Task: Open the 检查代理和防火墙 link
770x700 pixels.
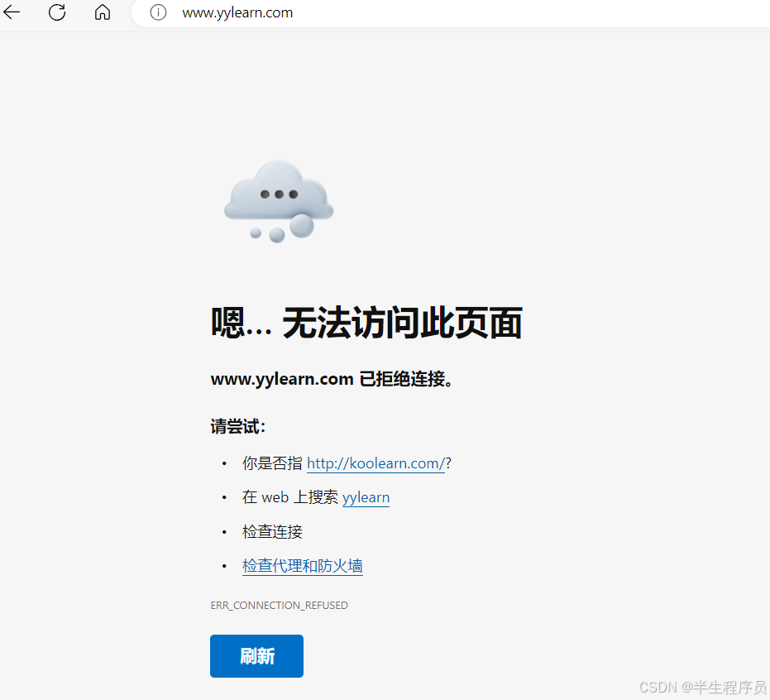Action: [x=303, y=566]
